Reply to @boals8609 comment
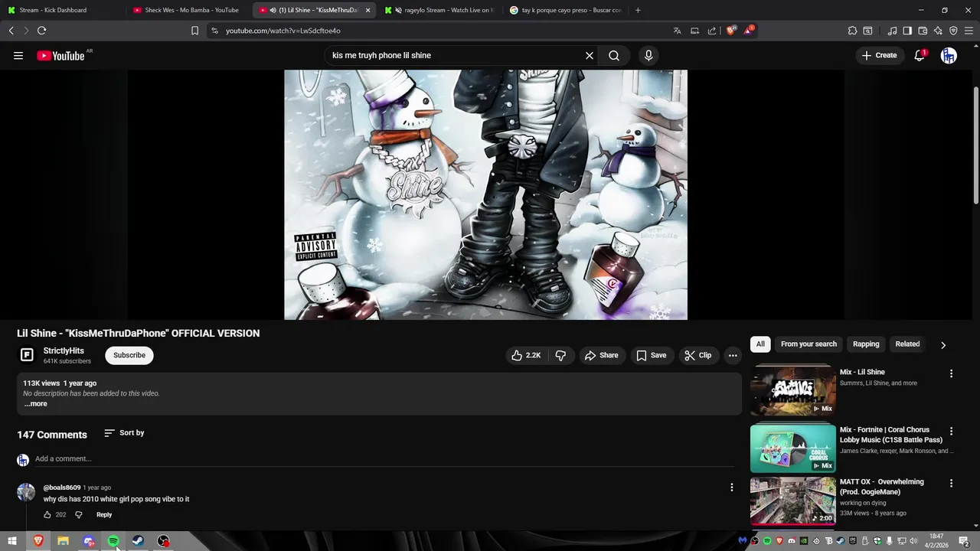The height and width of the screenshot is (551, 980). [104, 515]
